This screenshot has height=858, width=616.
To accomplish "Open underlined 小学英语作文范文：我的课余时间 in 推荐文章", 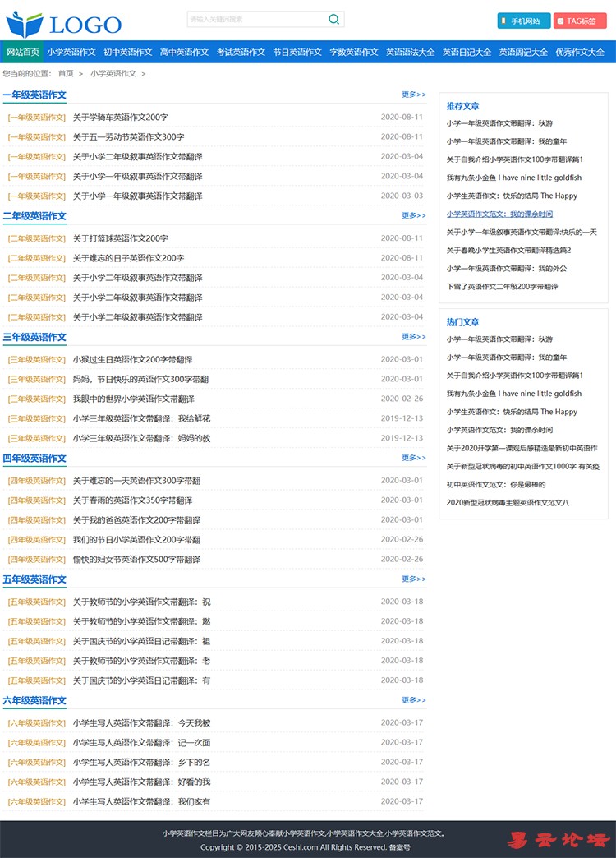I will coord(499,214).
